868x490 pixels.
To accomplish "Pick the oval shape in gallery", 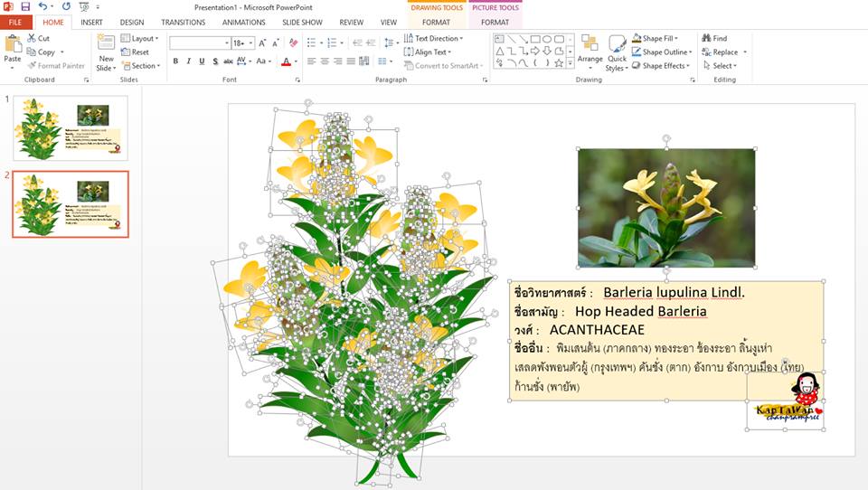I will [x=547, y=39].
